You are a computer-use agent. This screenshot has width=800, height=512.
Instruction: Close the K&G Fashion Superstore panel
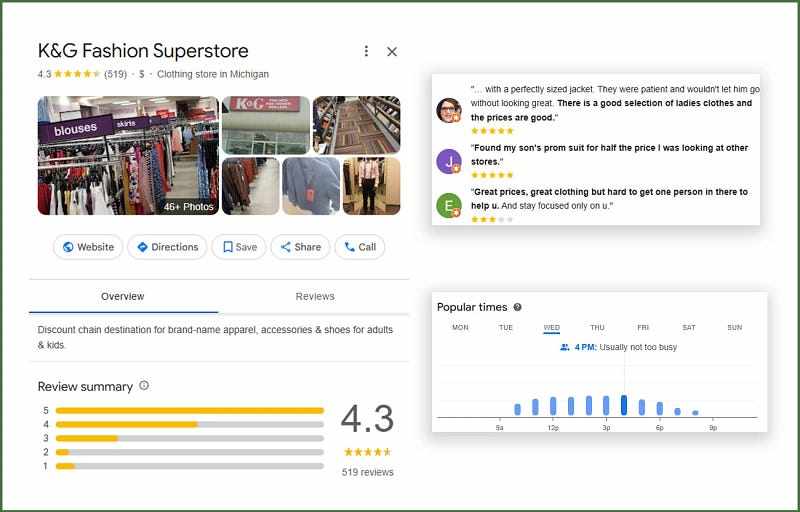pyautogui.click(x=392, y=51)
